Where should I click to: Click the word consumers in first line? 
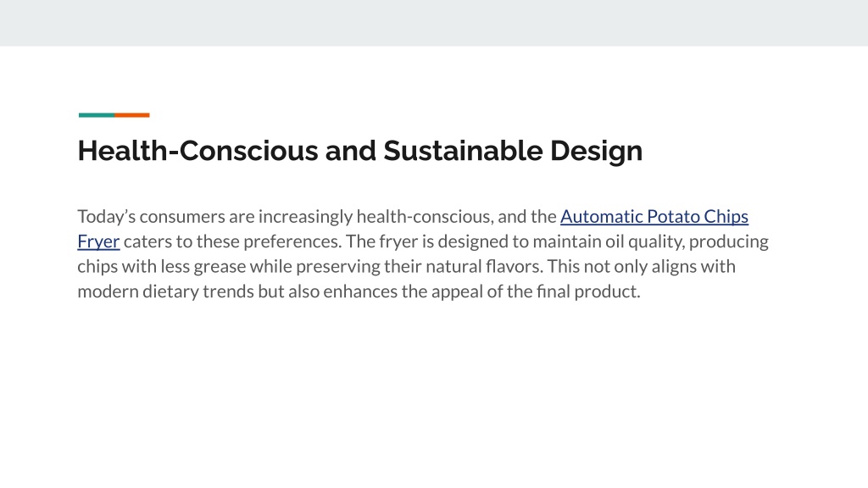point(182,216)
